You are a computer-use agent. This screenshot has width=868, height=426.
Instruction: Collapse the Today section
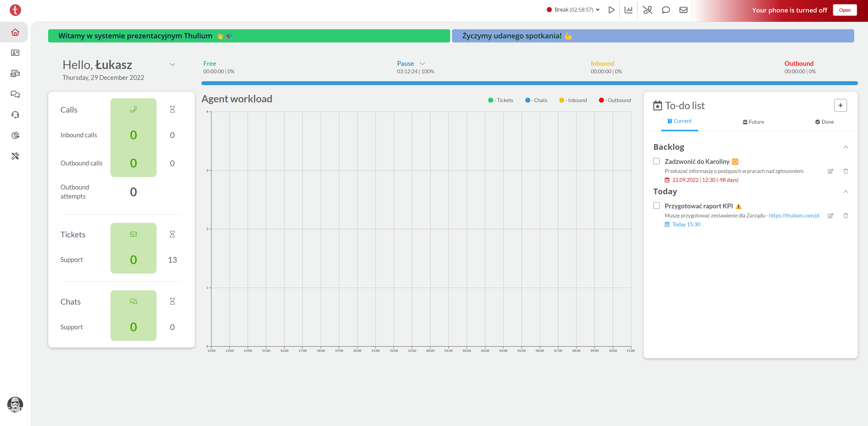845,192
